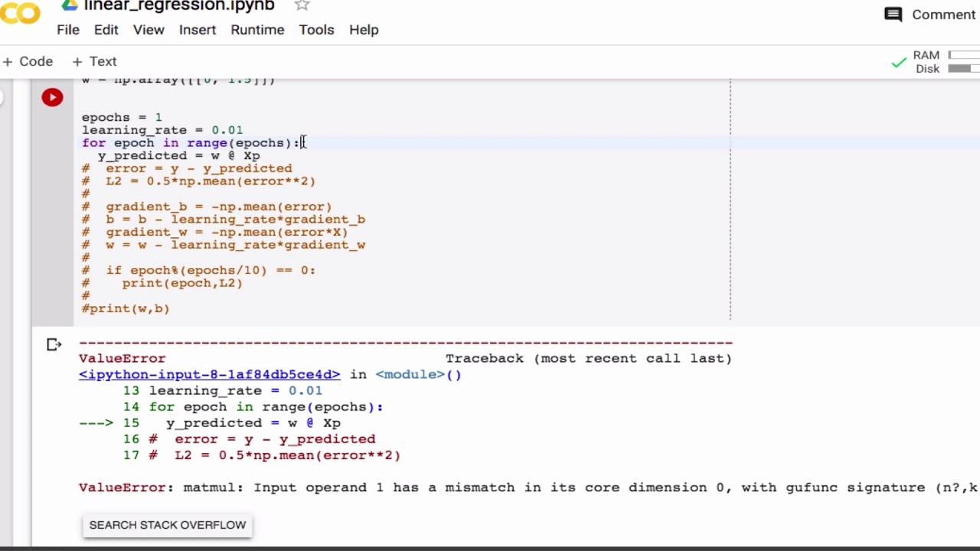Click the RAM usage bar
Image resolution: width=980 pixels, height=551 pixels.
964,55
